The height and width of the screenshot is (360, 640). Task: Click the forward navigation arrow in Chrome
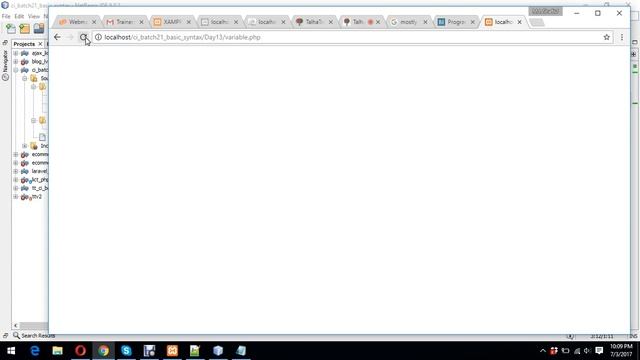tap(70, 37)
